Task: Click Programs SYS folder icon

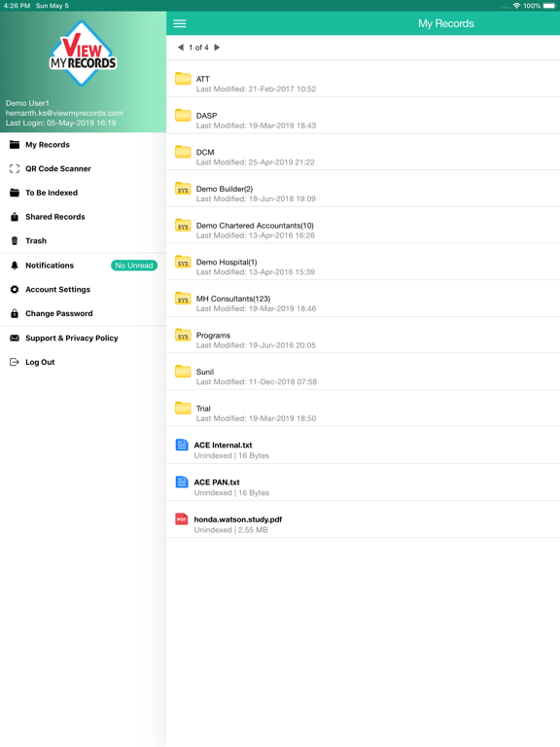Action: coord(183,336)
